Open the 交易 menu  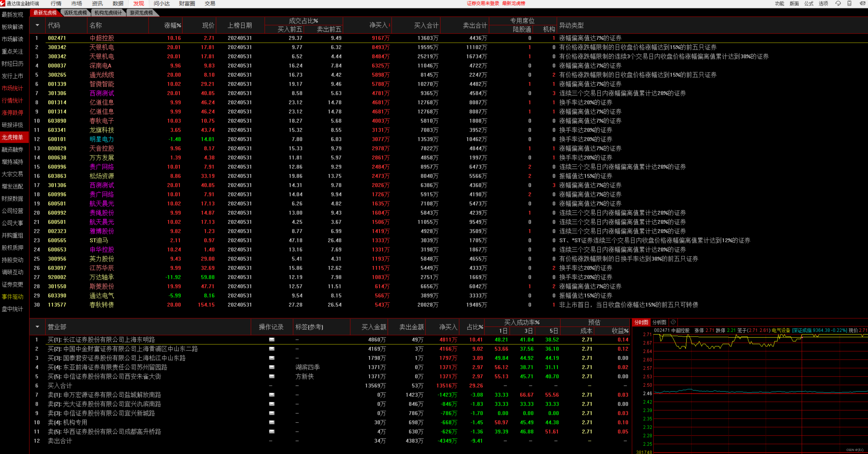click(x=210, y=3)
